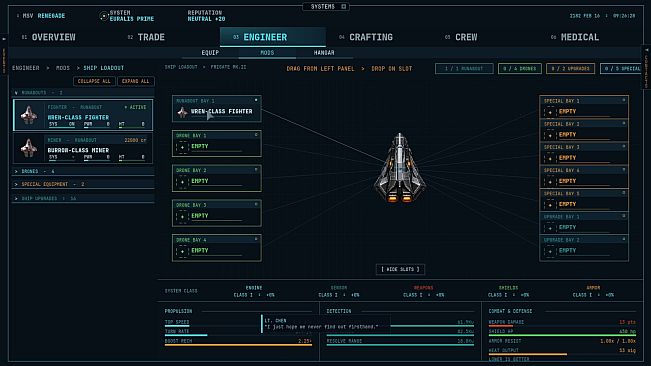Click Drone Bay 3 corner marker
This screenshot has width=651, height=366.
coord(256,205)
